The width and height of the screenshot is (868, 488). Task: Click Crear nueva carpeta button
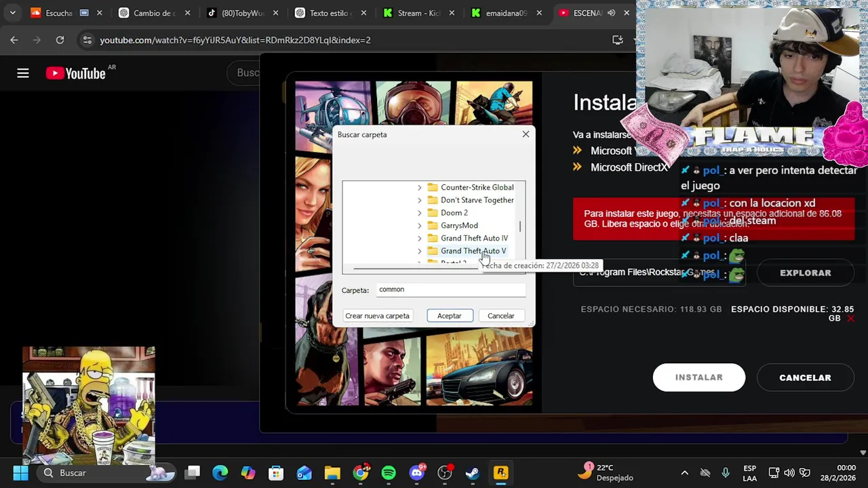click(377, 316)
